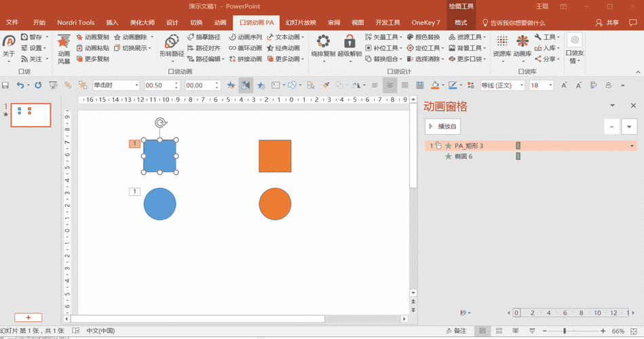
Task: Click the save icon in quick toolbar
Action: (x=5, y=85)
